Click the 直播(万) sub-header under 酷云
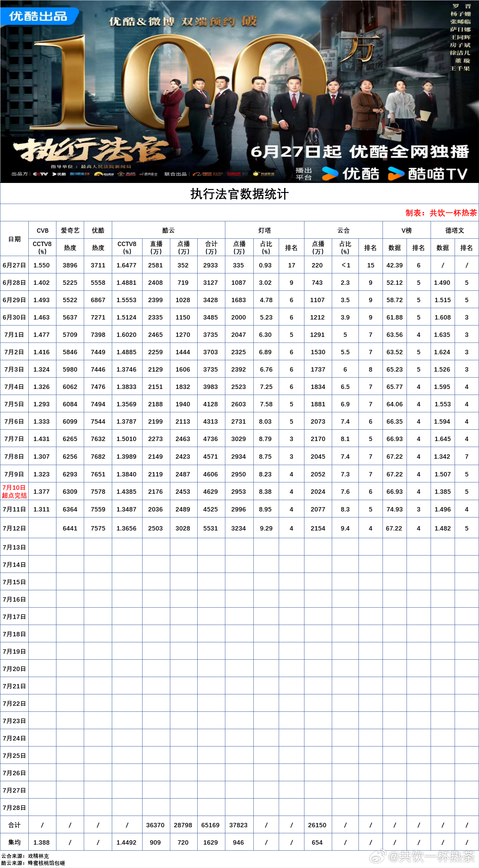Screen dimensions: 479x868 click(156, 247)
